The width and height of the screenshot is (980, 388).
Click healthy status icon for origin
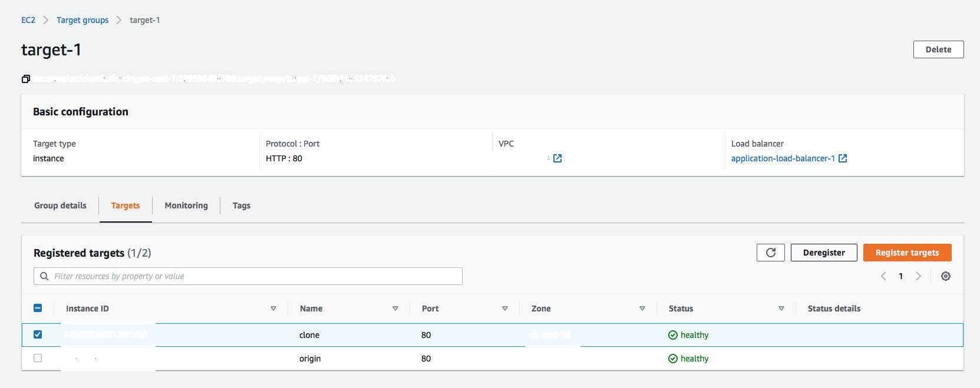click(x=673, y=359)
